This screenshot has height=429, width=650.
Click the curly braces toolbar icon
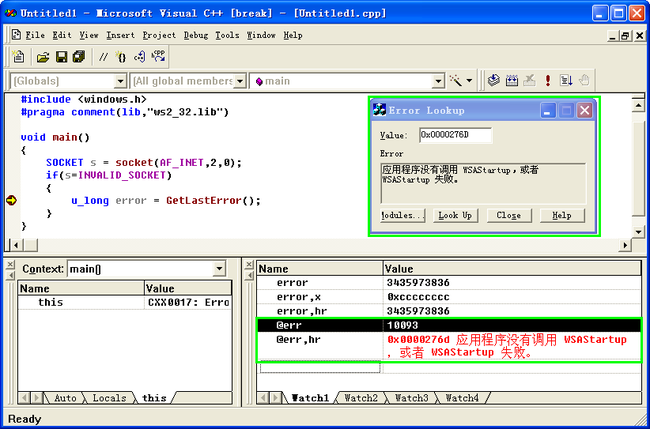(121, 57)
